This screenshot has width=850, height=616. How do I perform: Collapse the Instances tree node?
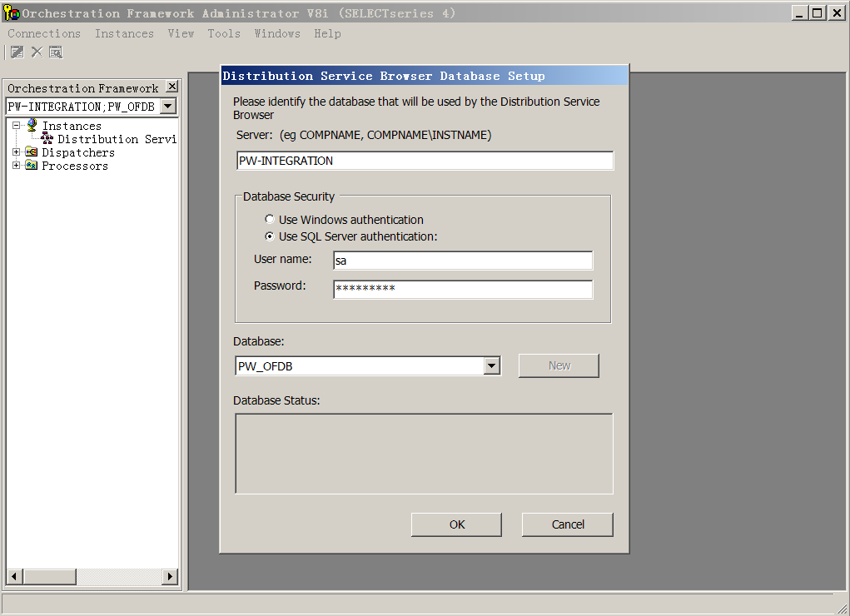(17, 125)
